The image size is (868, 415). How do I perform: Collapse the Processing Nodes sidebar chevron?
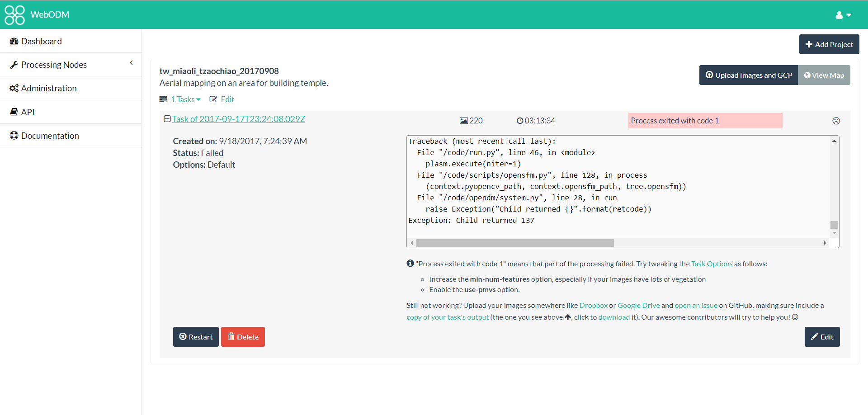tap(132, 63)
